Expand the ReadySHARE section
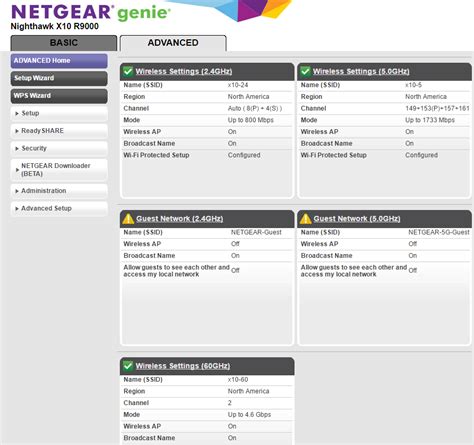Image resolution: width=474 pixels, height=445 pixels. point(59,131)
